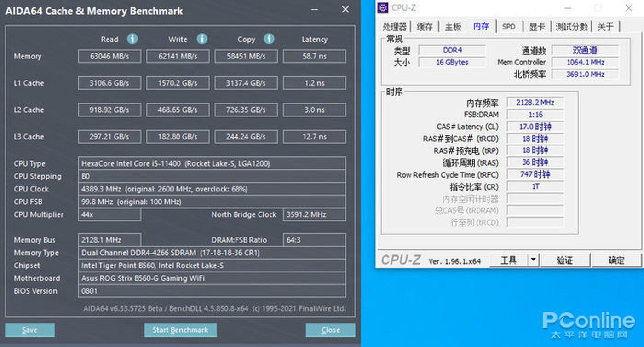Click the CPU Type field with Core i5-11400

click(212, 163)
